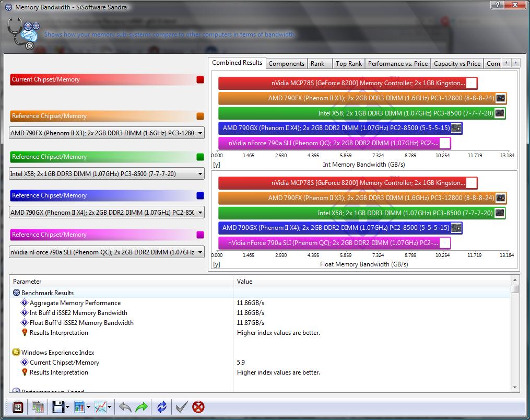Viewport: 530px width, 420px height.
Task: Click the Value column header
Action: coord(372,282)
